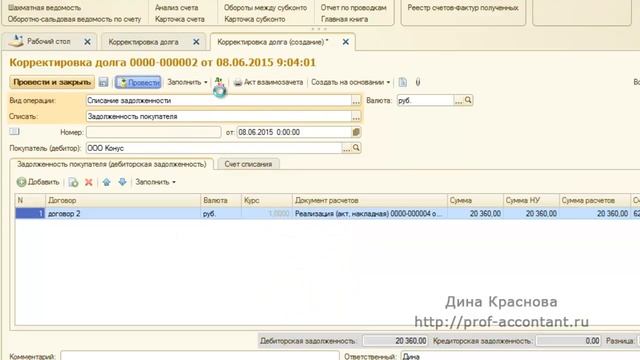Click the date field 08.06.2015

click(x=294, y=132)
